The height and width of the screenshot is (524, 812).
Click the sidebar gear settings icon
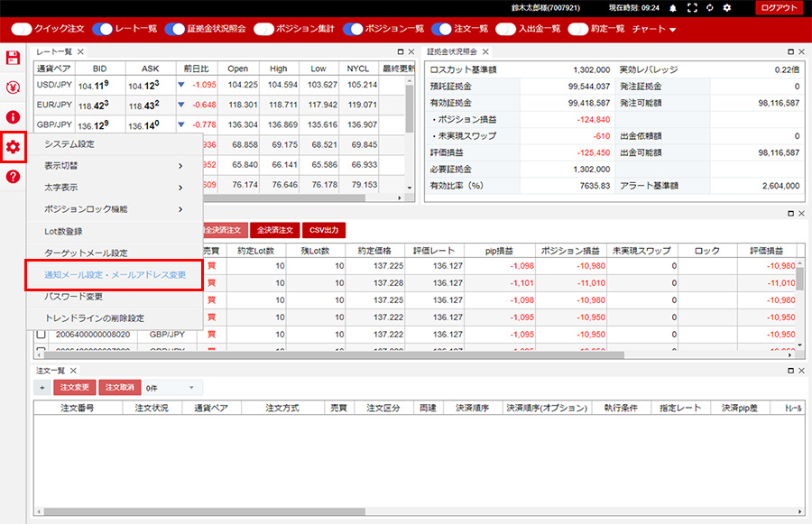pos(13,147)
